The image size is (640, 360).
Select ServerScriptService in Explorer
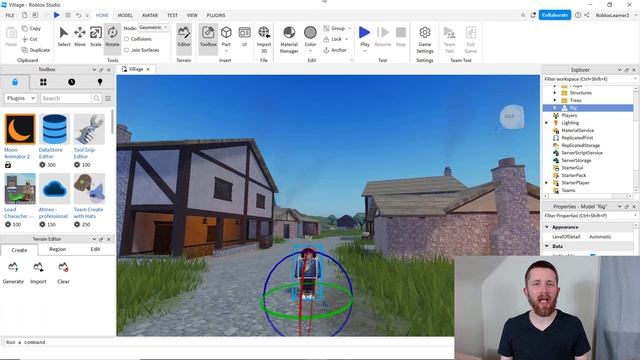pyautogui.click(x=582, y=153)
